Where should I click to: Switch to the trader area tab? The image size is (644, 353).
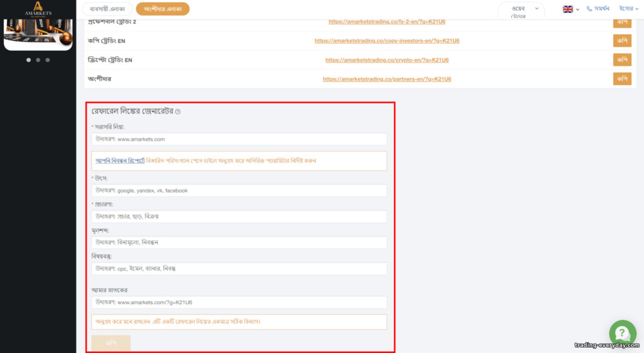pyautogui.click(x=107, y=9)
